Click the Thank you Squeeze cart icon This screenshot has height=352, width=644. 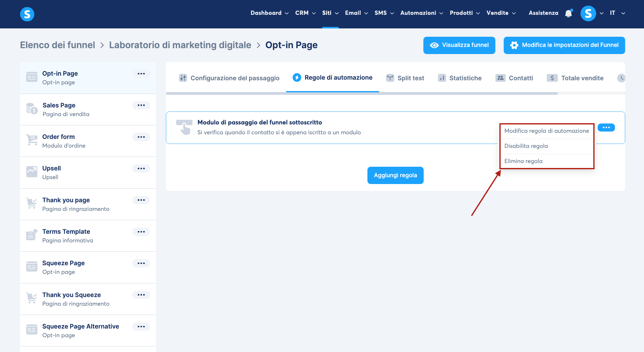[32, 298]
